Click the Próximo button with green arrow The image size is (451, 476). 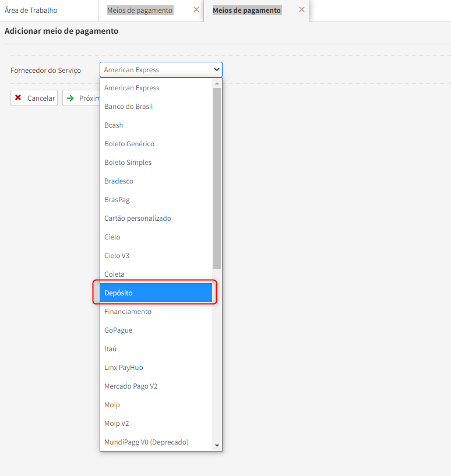coord(82,98)
